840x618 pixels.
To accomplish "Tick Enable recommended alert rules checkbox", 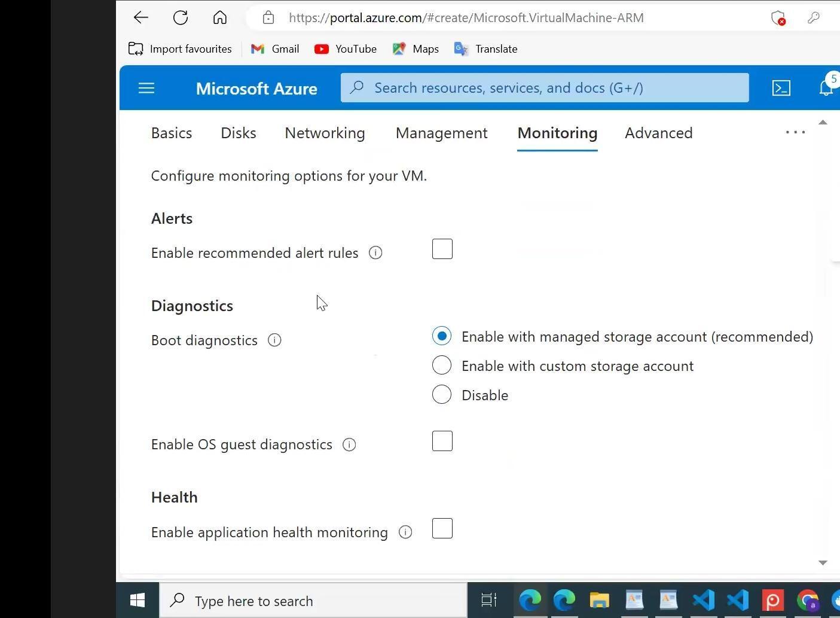I will (x=442, y=249).
